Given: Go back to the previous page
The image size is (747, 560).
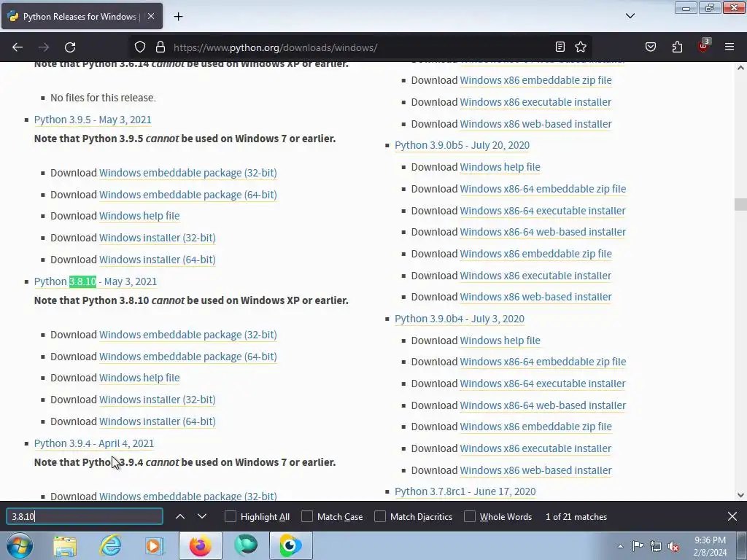Looking at the screenshot, I should tap(18, 47).
